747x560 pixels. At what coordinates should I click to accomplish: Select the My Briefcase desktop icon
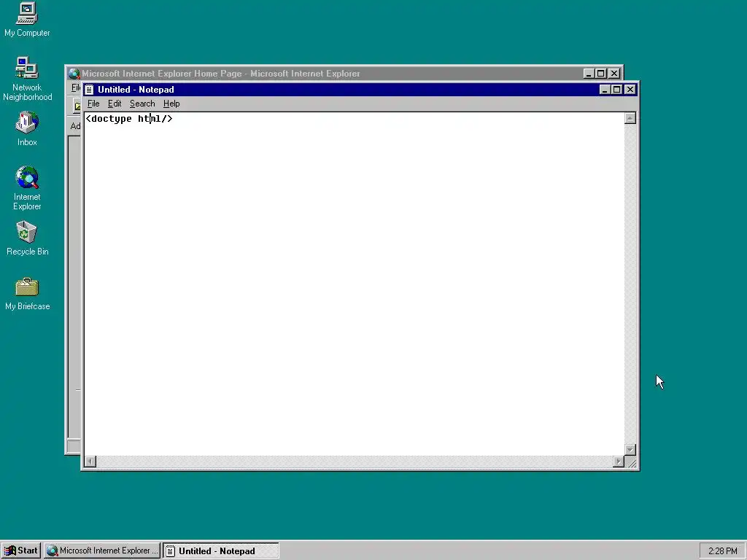click(27, 293)
